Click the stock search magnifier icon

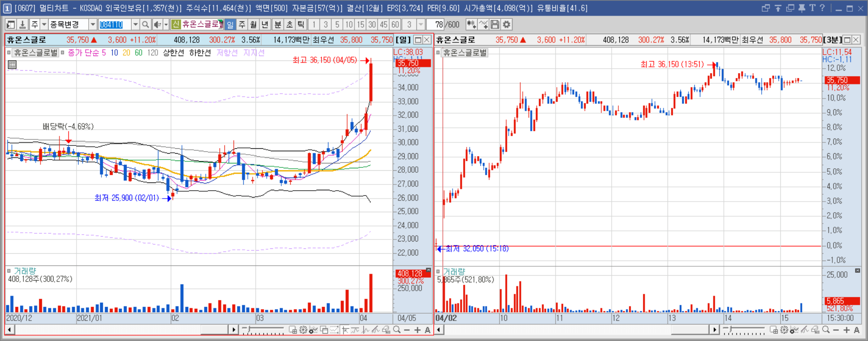[x=145, y=24]
